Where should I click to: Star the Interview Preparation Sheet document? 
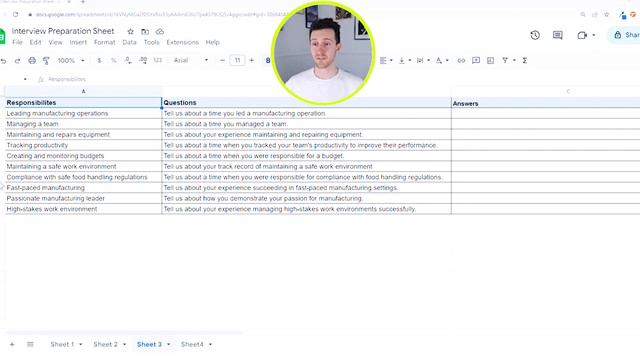(x=130, y=31)
